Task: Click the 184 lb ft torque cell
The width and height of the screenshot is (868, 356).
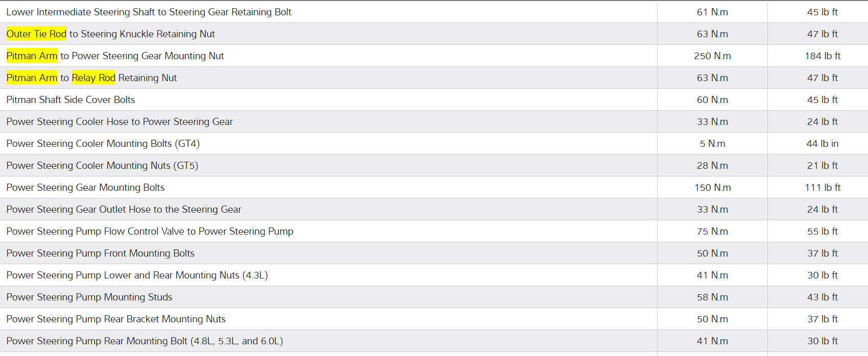Action: tap(823, 56)
